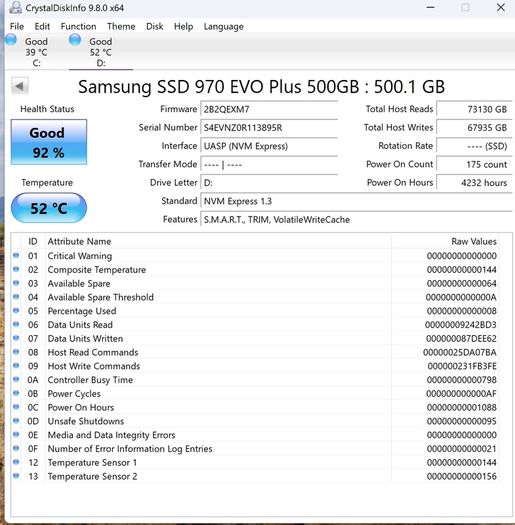
Task: Click the Features field with TRIM
Action: click(x=356, y=220)
